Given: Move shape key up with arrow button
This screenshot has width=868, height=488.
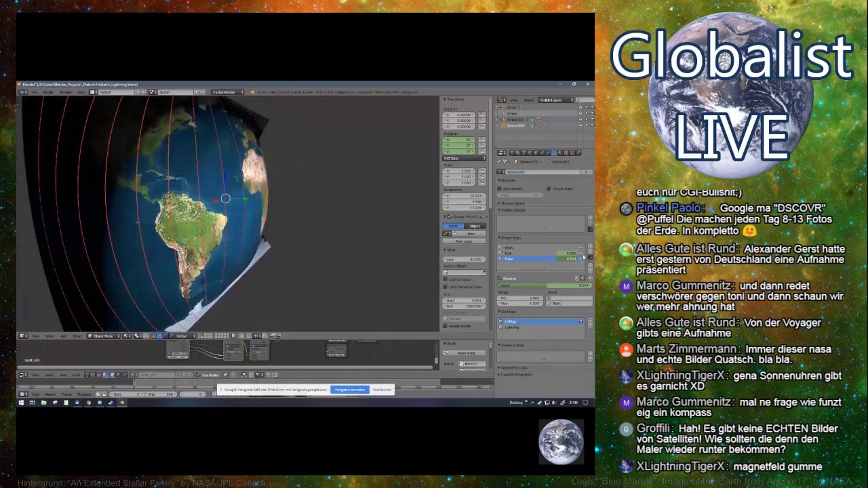Looking at the screenshot, I should [x=590, y=265].
